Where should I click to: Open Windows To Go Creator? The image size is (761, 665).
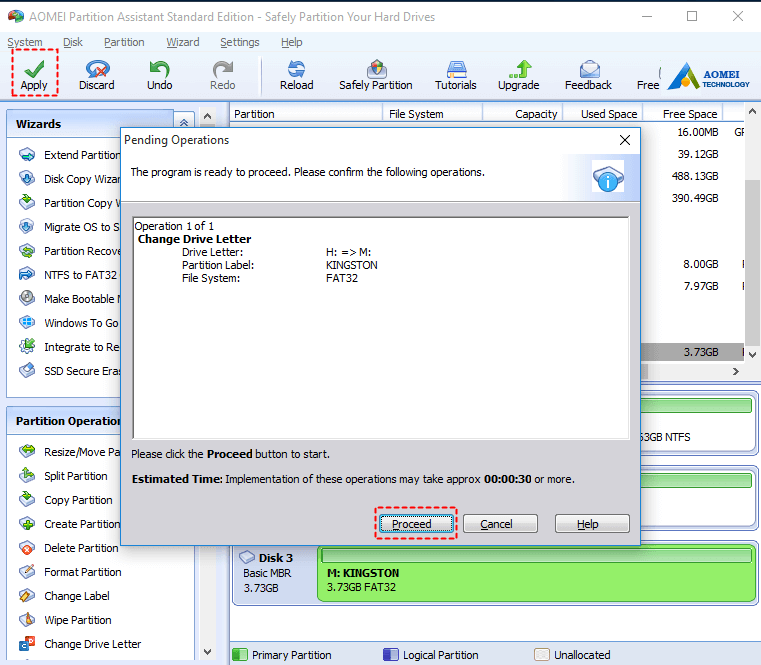pyautogui.click(x=69, y=323)
